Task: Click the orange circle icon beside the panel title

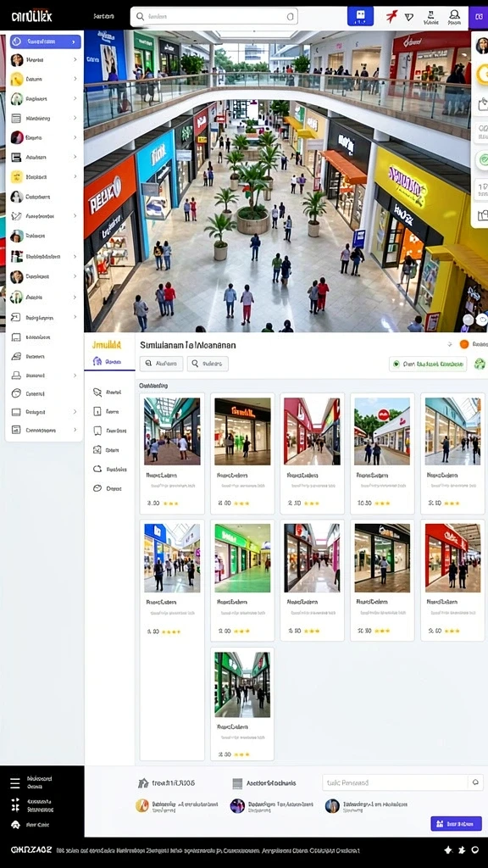Action: (x=464, y=344)
